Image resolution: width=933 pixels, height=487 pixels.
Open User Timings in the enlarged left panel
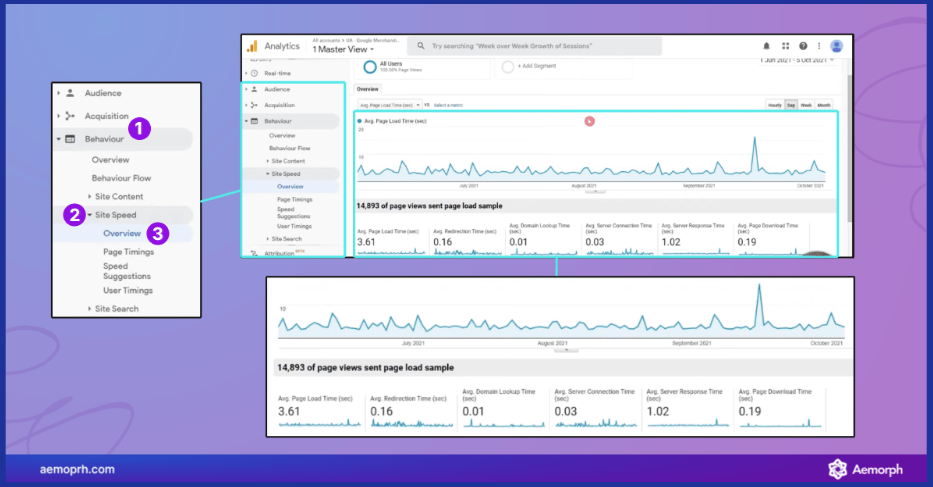pyautogui.click(x=128, y=291)
